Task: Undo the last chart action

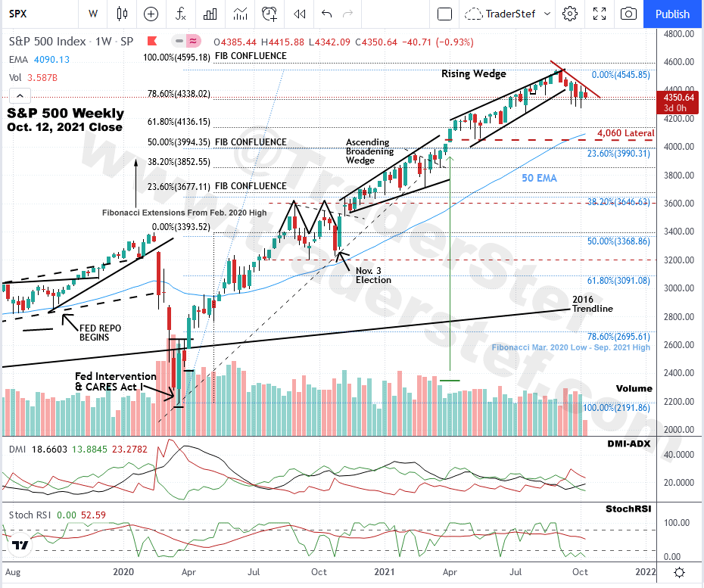Action: pyautogui.click(x=327, y=14)
